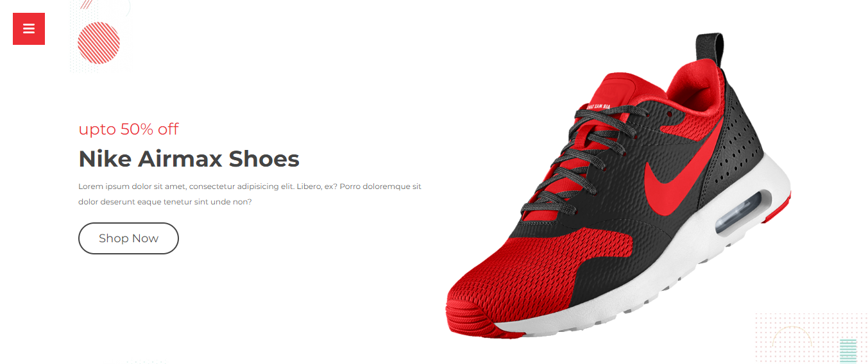Image resolution: width=868 pixels, height=364 pixels.
Task: Click the air bubble window in shoe heel
Action: 739,211
